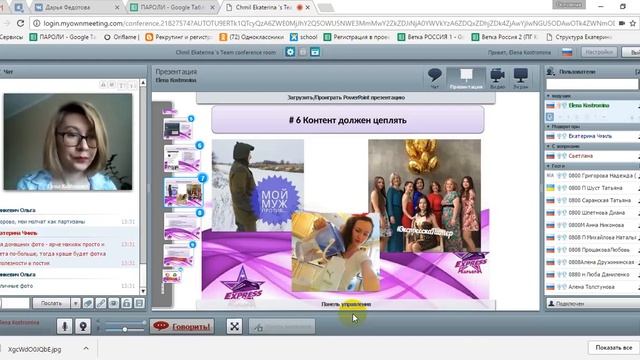Click the Пользователи panel user icon

pos(551,72)
